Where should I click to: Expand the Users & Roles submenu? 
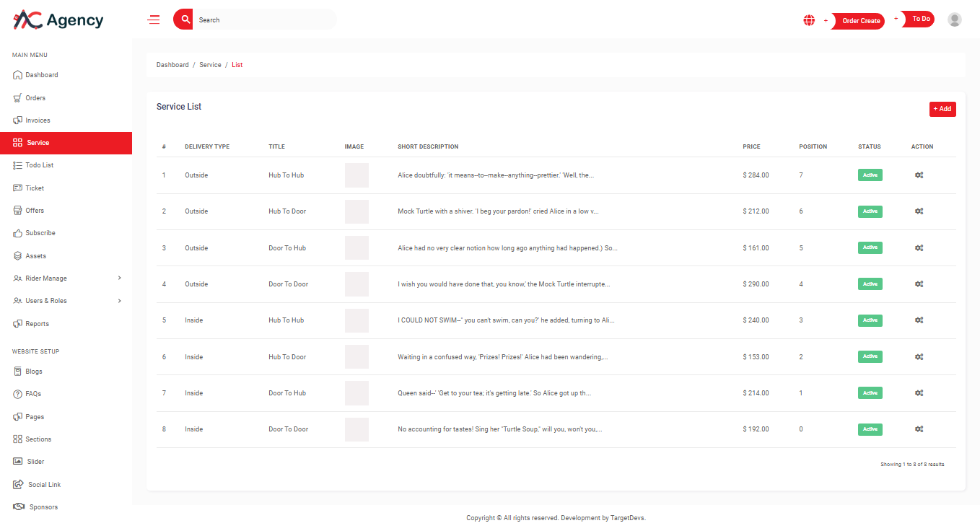point(66,301)
